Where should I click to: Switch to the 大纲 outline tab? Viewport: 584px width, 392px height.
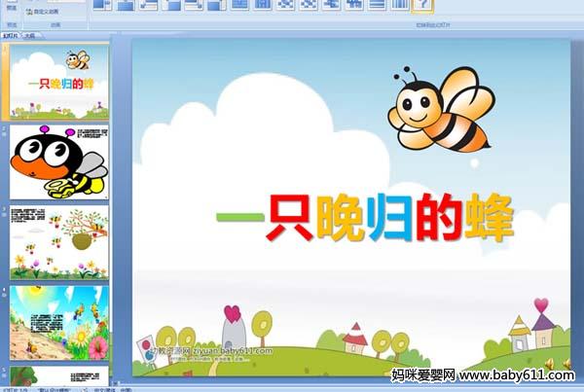[x=30, y=34]
